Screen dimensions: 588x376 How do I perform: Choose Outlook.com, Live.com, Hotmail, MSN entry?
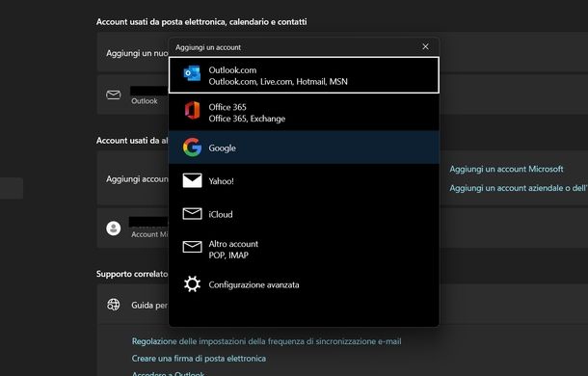(305, 75)
